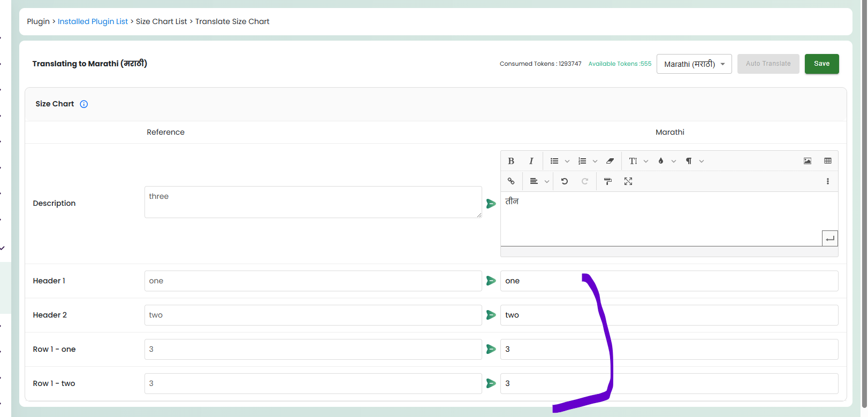Open Installed Plugin List breadcrumb link
Image resolution: width=868 pixels, height=417 pixels.
point(93,21)
